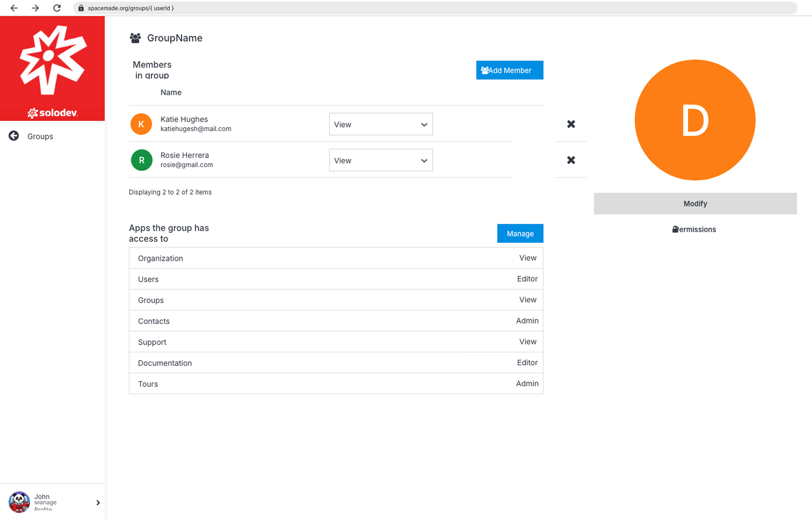Screen dimensions: 812x521
Task: Open Rosie Herrera's View permission dropdown
Action: [381, 160]
